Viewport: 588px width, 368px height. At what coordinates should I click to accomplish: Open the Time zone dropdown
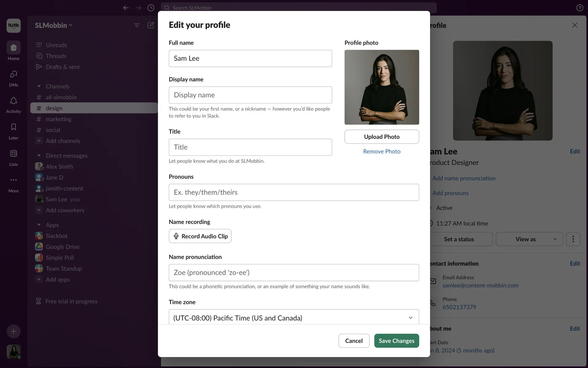pos(293,318)
